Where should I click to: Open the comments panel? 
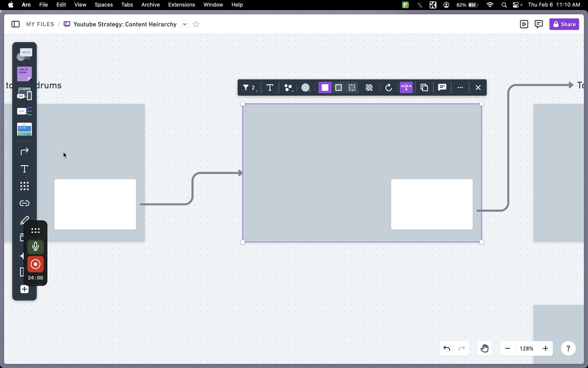click(539, 24)
